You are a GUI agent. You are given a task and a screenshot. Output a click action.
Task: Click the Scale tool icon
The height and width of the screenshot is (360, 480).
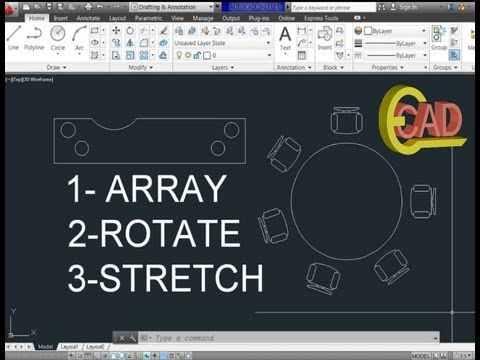coord(130,55)
